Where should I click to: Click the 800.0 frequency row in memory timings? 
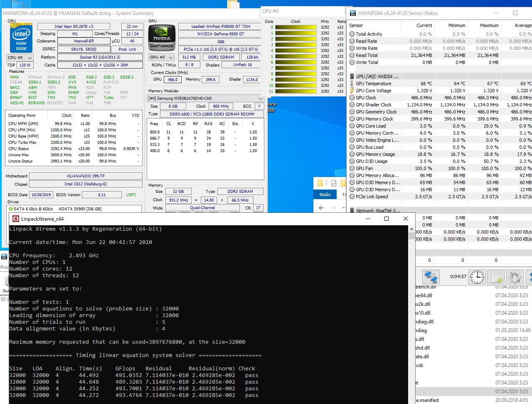tap(205, 132)
